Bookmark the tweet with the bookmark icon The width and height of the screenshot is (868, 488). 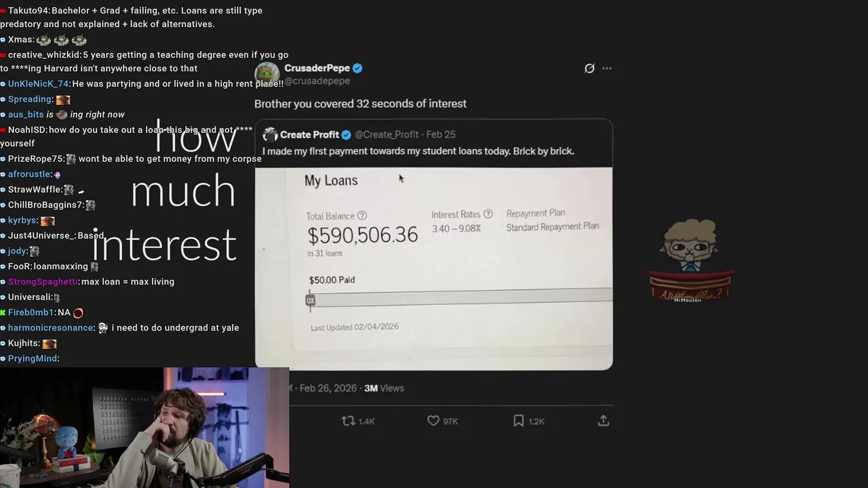point(518,421)
